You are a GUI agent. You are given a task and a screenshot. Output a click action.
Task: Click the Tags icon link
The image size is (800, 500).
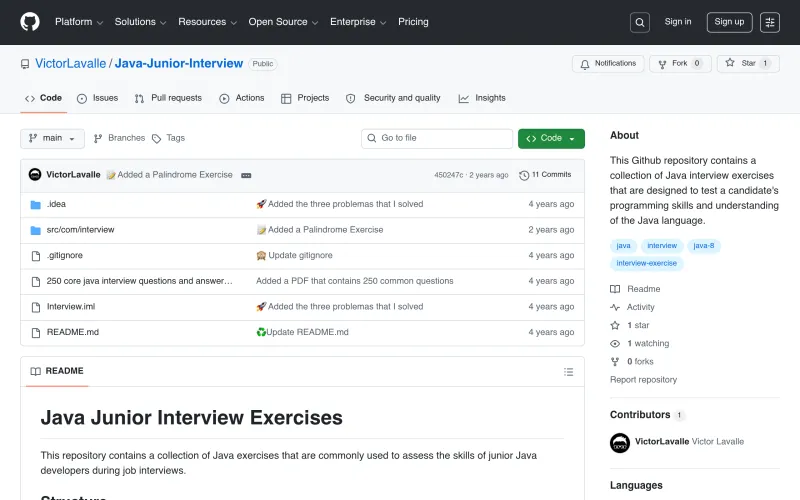[x=168, y=138]
